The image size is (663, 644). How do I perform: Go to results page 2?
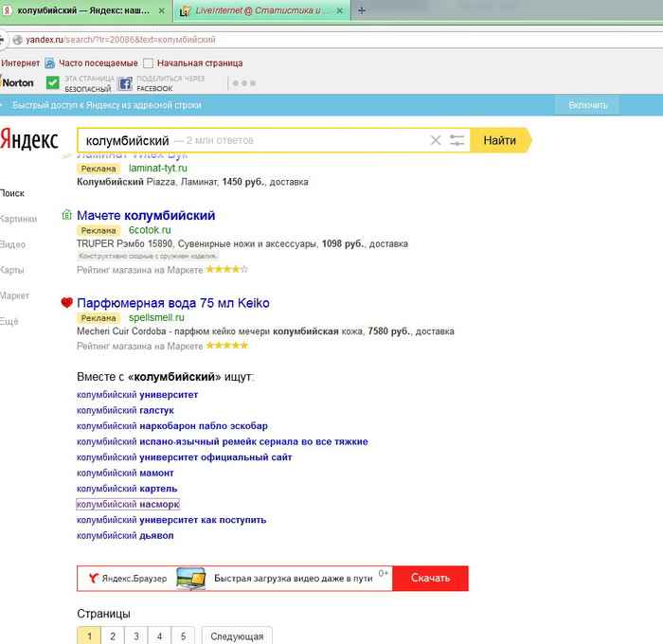tap(113, 636)
